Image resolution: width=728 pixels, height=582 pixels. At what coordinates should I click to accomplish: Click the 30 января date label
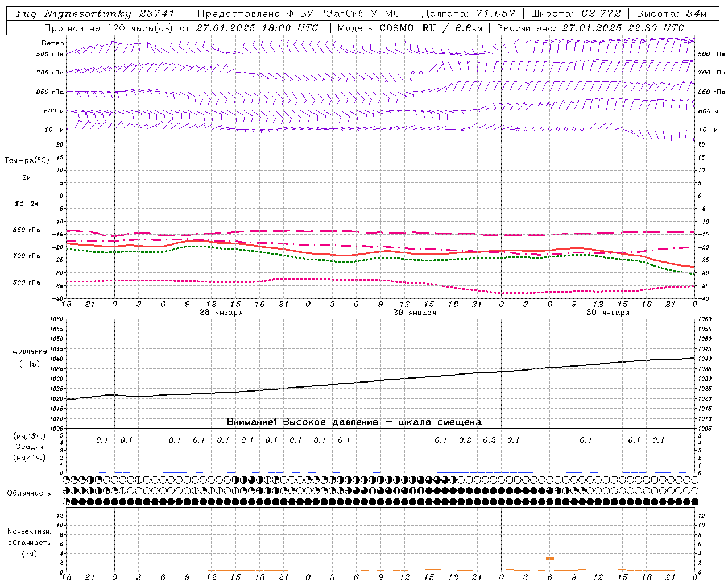point(608,313)
